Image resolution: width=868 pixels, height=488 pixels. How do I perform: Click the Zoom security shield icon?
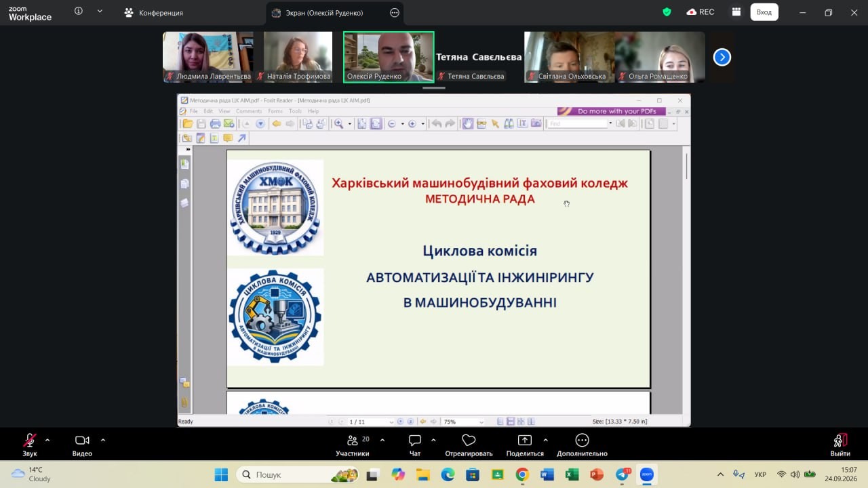pyautogui.click(x=667, y=12)
